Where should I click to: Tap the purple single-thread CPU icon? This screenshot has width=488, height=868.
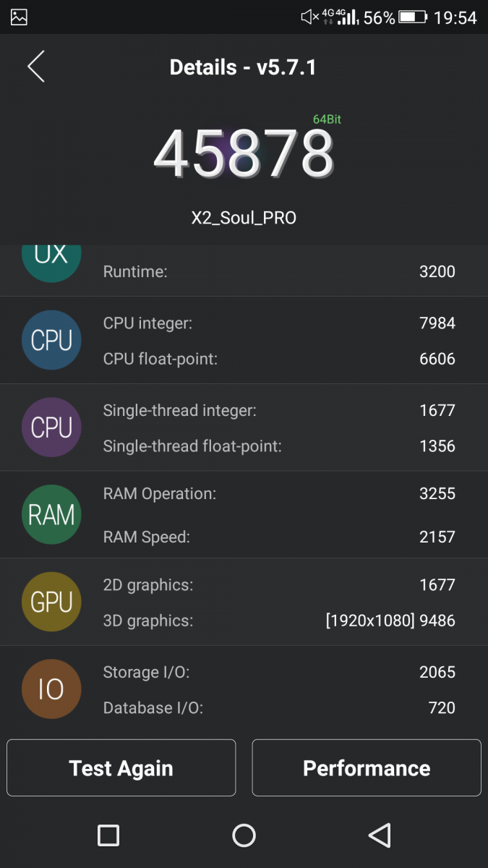pos(51,427)
